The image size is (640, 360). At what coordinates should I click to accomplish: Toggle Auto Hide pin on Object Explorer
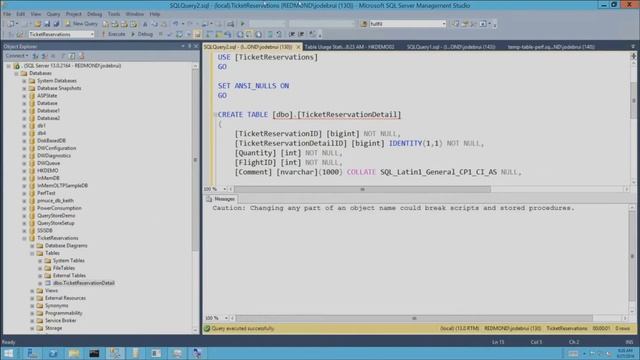pyautogui.click(x=189, y=47)
